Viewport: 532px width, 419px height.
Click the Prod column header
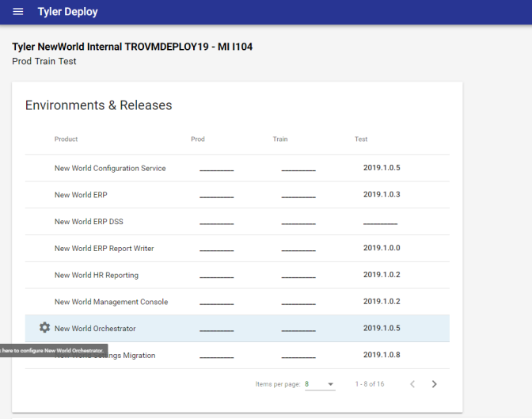(x=198, y=139)
